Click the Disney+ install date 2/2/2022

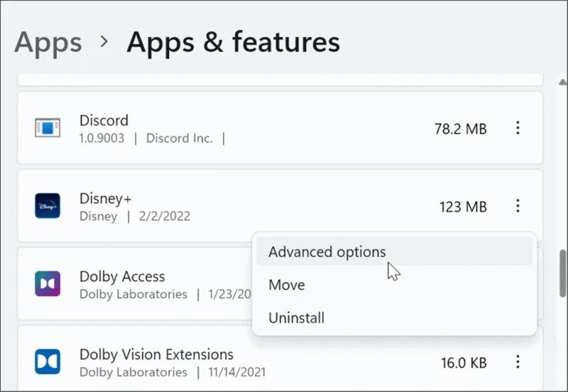(165, 216)
